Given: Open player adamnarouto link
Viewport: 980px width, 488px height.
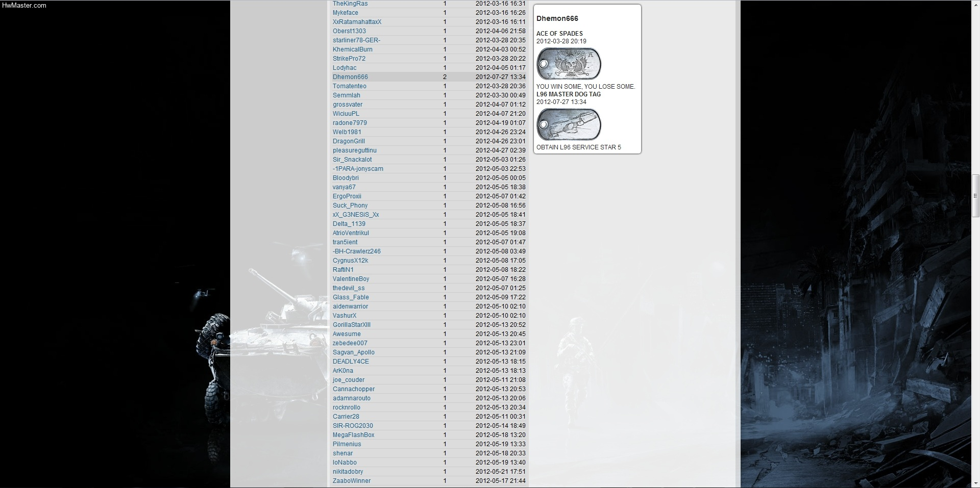Looking at the screenshot, I should (352, 398).
